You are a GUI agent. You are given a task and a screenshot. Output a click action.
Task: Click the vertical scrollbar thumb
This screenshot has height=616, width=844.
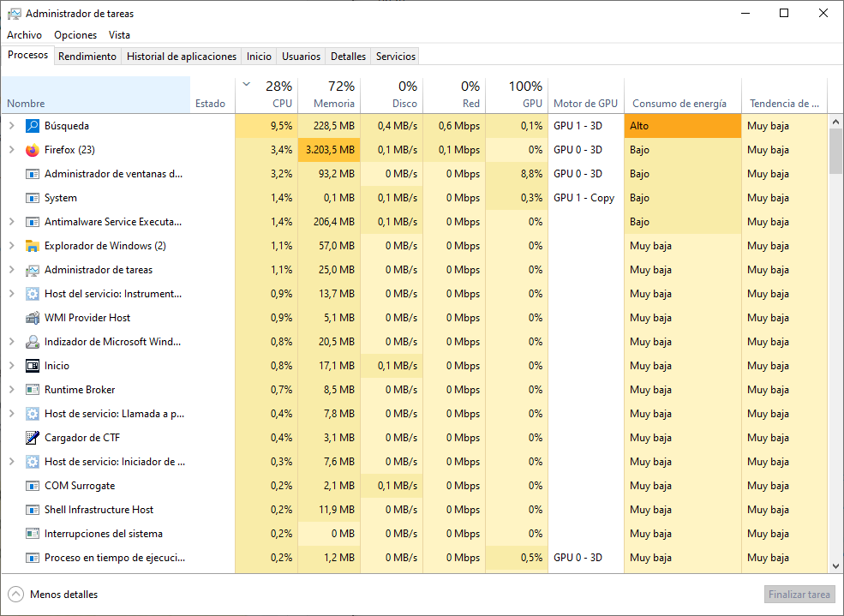[835, 151]
